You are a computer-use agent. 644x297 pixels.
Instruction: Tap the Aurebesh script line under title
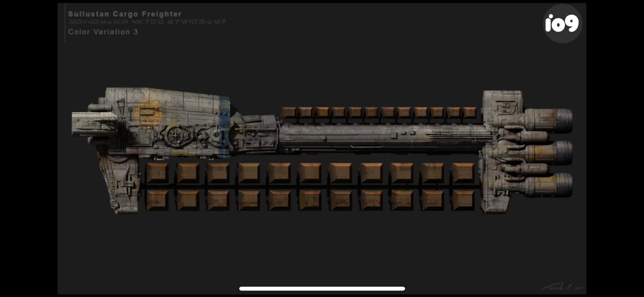147,22
